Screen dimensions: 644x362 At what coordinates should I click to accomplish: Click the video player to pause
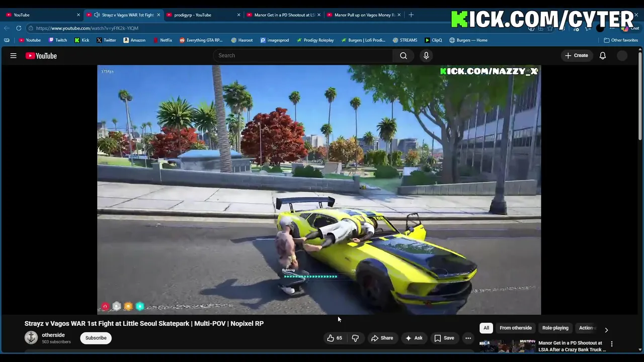coord(319,190)
